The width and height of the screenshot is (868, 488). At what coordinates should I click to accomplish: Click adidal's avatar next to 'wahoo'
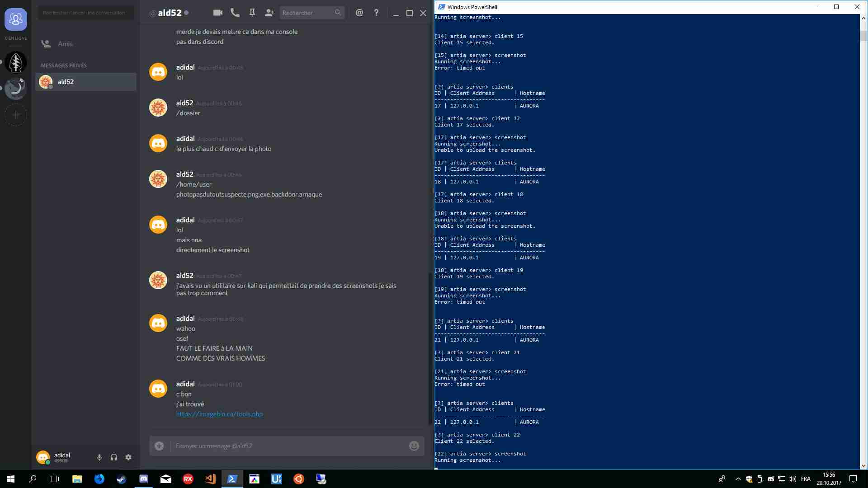pyautogui.click(x=158, y=323)
